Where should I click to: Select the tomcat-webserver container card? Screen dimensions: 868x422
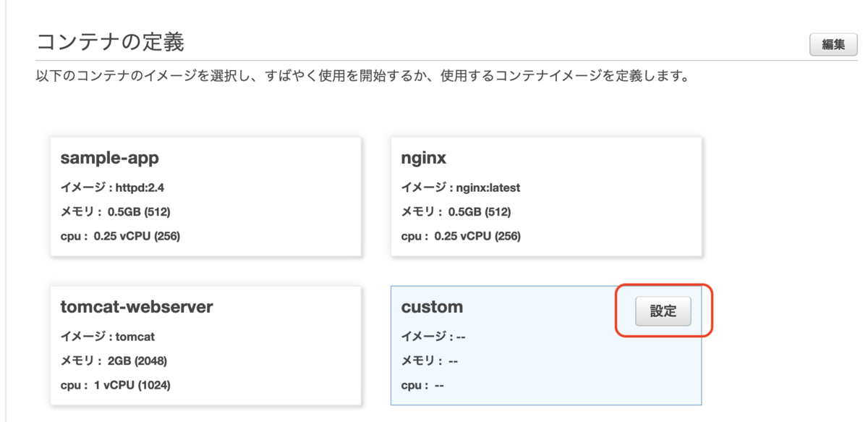pos(205,345)
